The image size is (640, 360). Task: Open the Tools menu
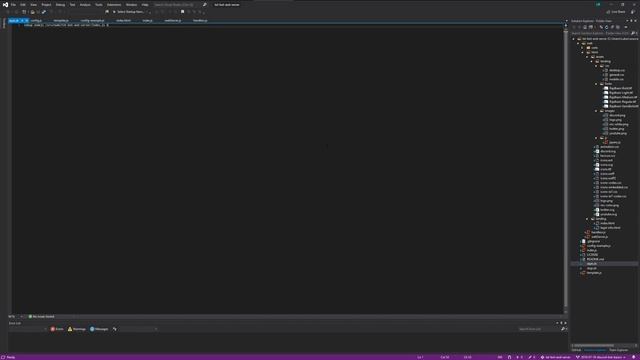coord(99,4)
